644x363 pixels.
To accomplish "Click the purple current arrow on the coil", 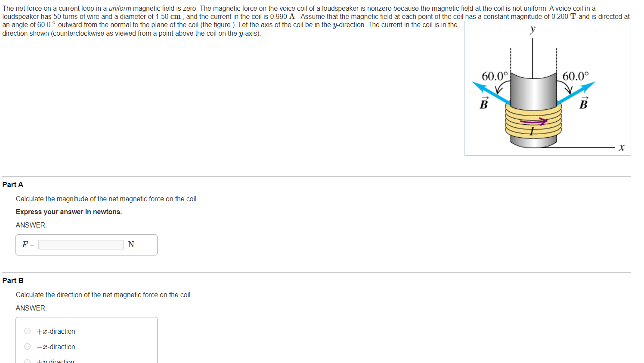I will (533, 121).
